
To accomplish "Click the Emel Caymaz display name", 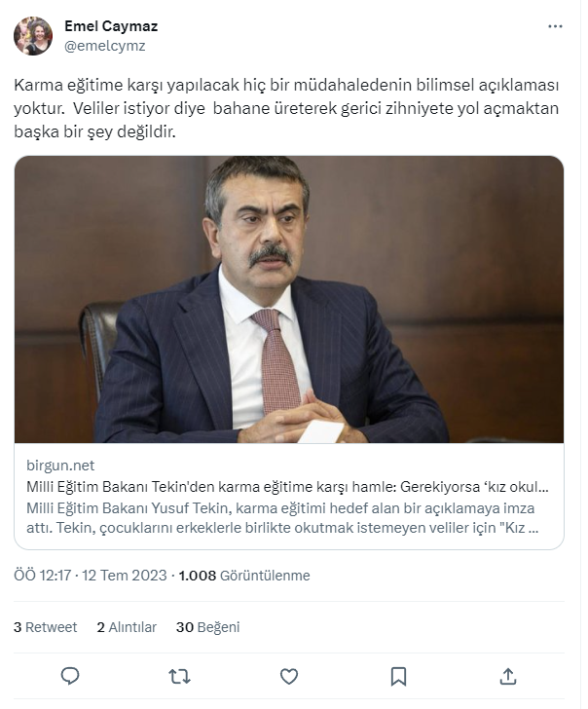I will (x=111, y=26).
